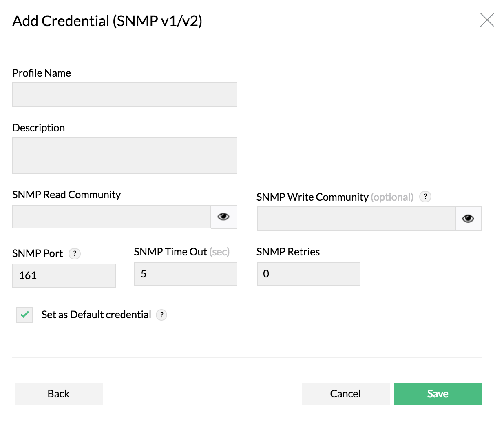Open help icon beside Default credential

pos(161,315)
